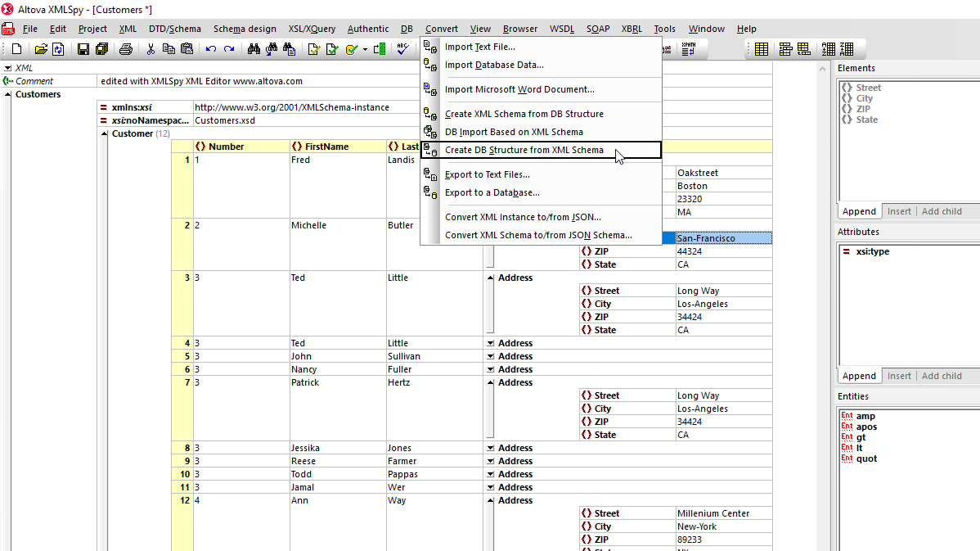Select Convert XML Instance to/from JSON

(x=542, y=217)
